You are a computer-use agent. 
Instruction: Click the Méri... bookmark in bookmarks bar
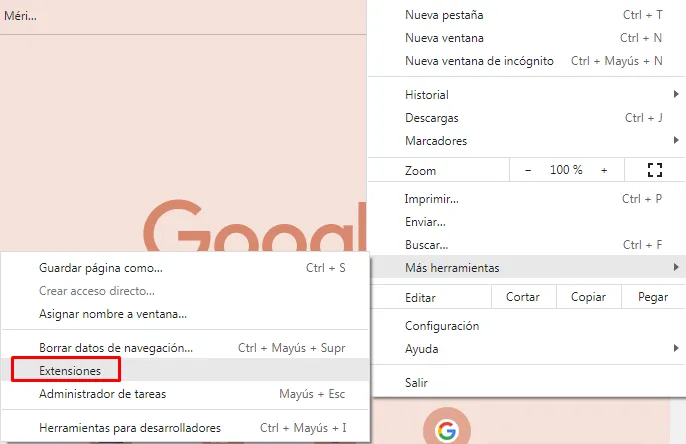click(x=20, y=16)
